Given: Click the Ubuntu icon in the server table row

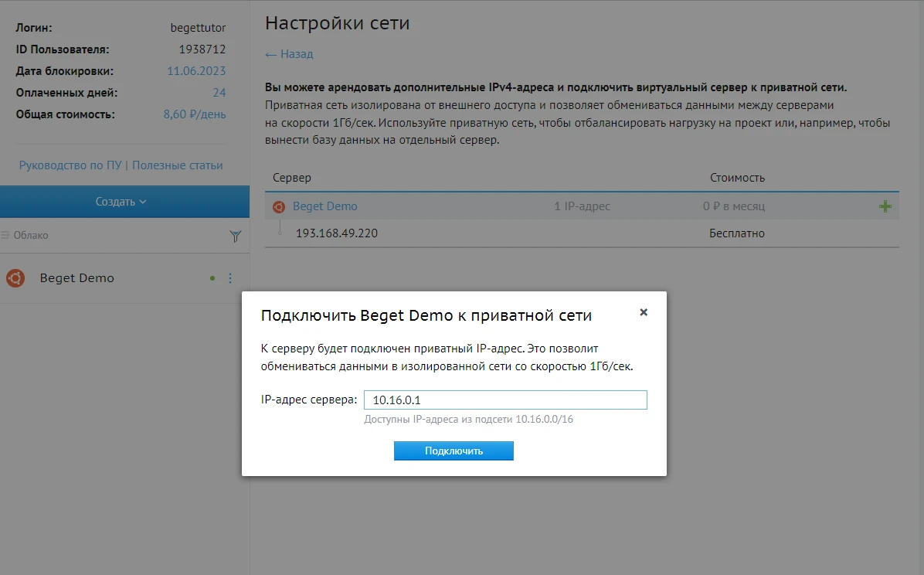Looking at the screenshot, I should (x=279, y=206).
